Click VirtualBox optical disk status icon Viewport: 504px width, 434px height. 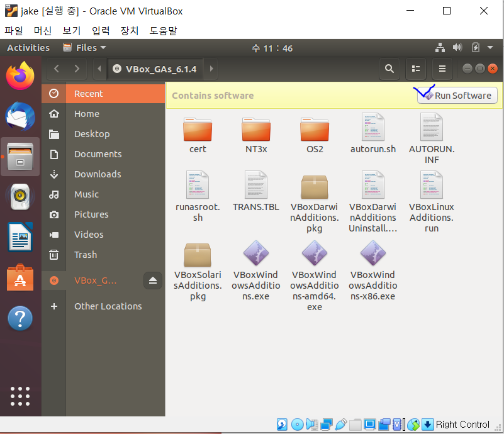tap(298, 425)
